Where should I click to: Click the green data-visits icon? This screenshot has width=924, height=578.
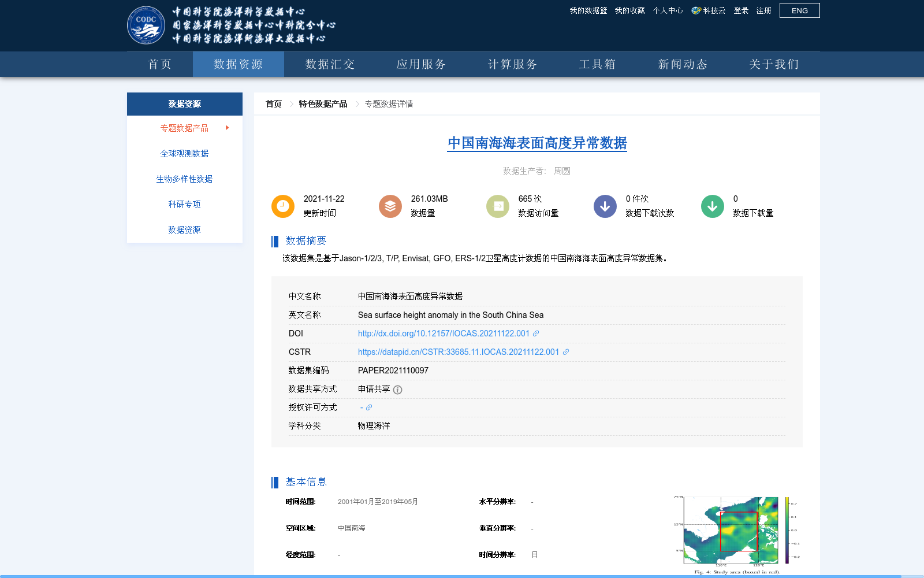[x=498, y=206]
